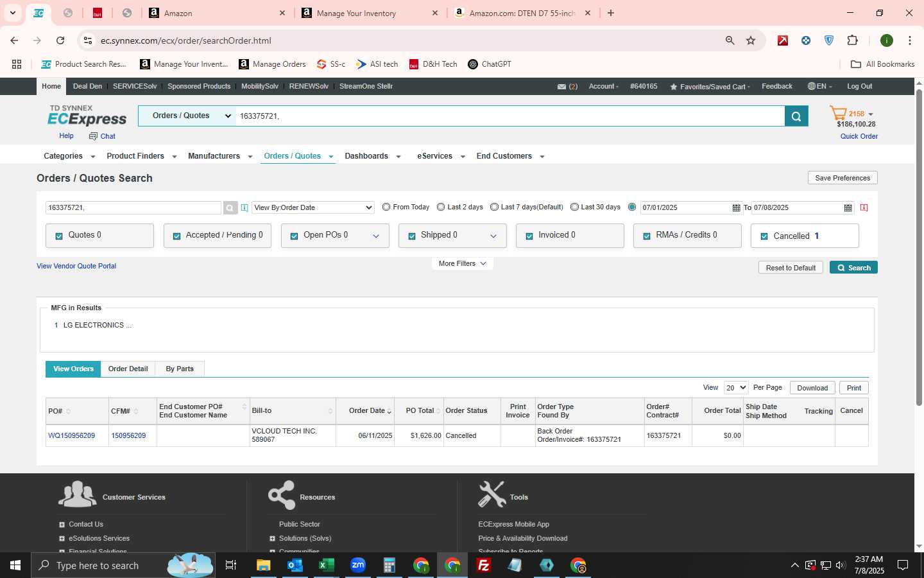This screenshot has width=924, height=578.
Task: Click the blue Search button
Action: pyautogui.click(x=853, y=268)
